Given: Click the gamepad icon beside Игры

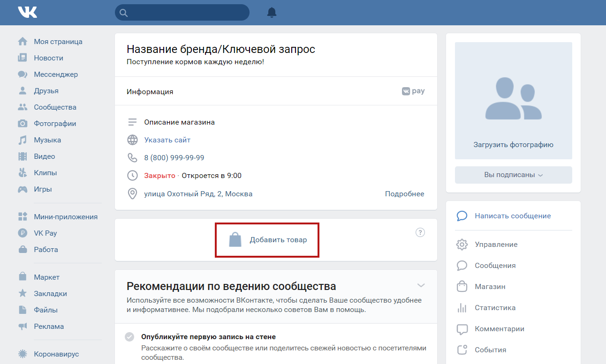Looking at the screenshot, I should point(23,189).
